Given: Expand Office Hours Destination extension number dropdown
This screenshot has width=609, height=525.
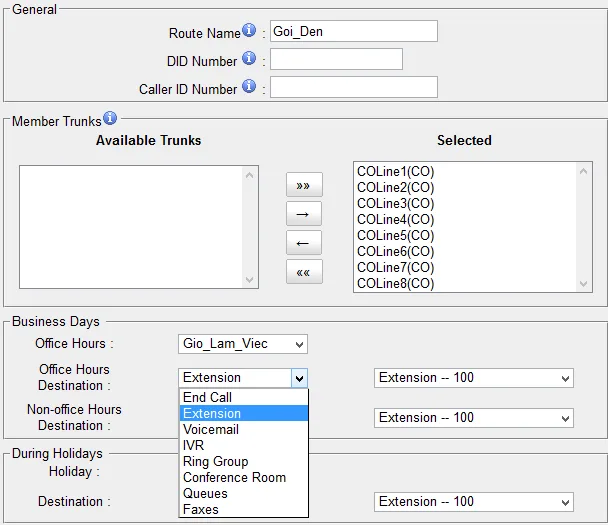Looking at the screenshot, I should point(474,378).
